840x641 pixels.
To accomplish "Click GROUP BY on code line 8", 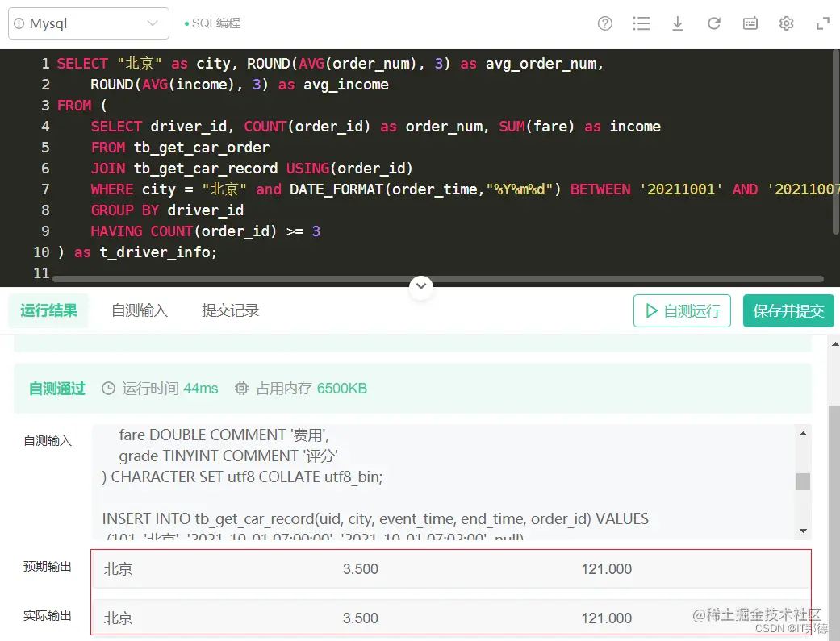I will tap(125, 210).
